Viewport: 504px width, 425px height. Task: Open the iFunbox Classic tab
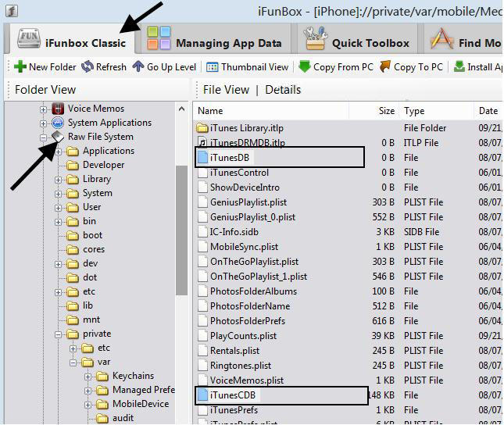coord(73,39)
